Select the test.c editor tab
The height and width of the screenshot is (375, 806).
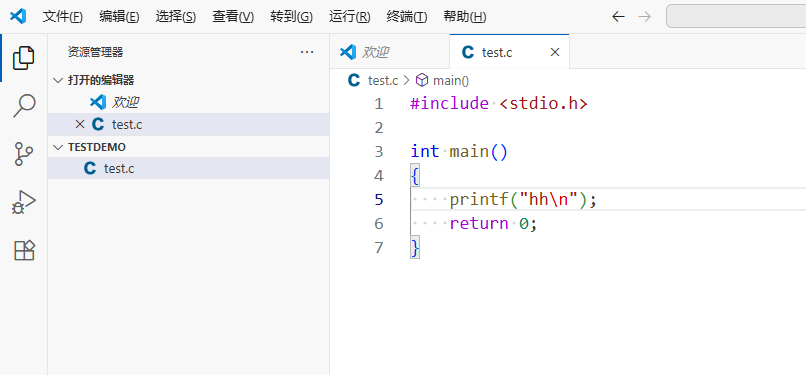tap(509, 52)
